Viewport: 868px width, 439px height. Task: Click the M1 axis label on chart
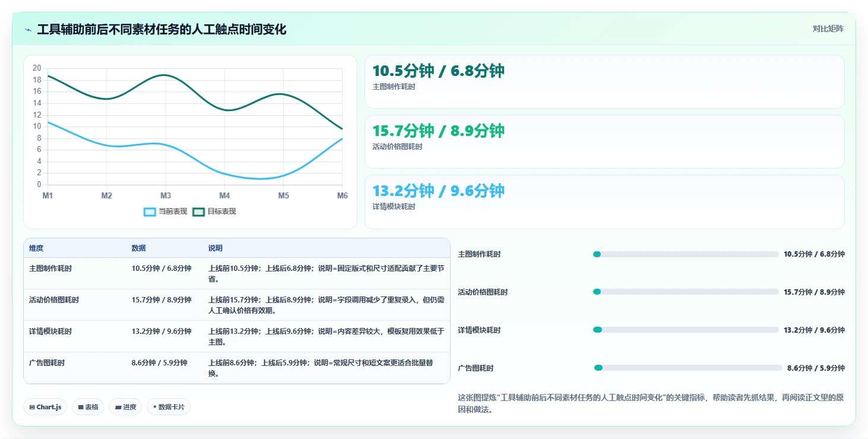point(47,195)
